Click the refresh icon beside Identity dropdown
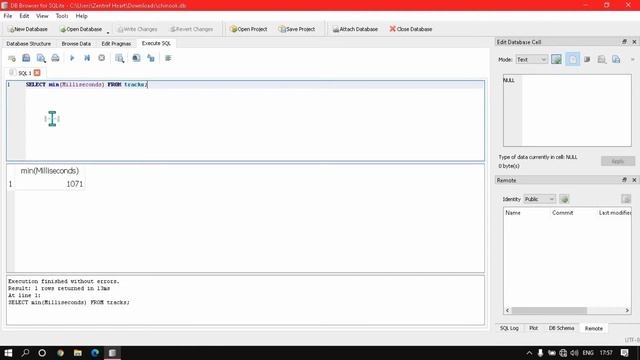The width and height of the screenshot is (640, 360). pyautogui.click(x=564, y=199)
